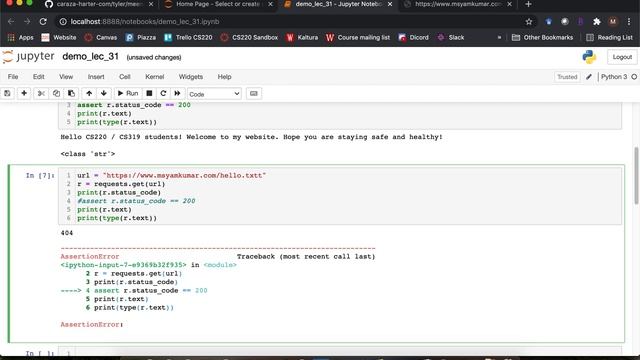Open the cell type Code dropdown
This screenshot has height=360, width=640.
(x=214, y=94)
